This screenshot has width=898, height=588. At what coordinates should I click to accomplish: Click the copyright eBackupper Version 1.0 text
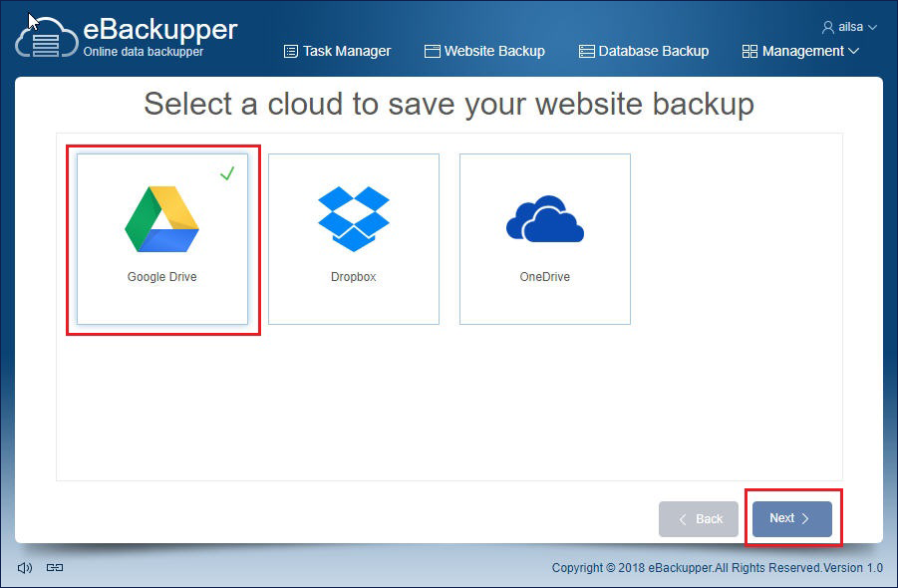pyautogui.click(x=717, y=567)
